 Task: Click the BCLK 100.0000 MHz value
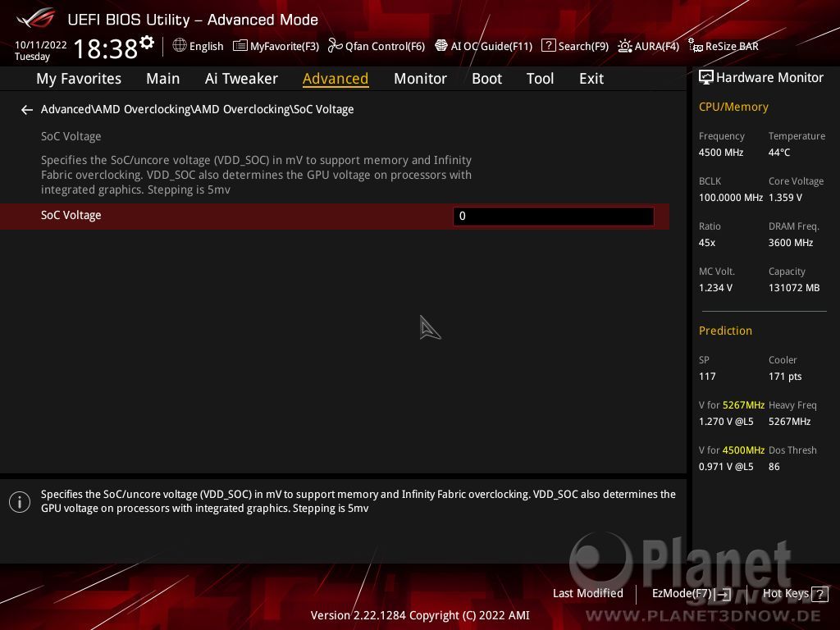click(731, 198)
